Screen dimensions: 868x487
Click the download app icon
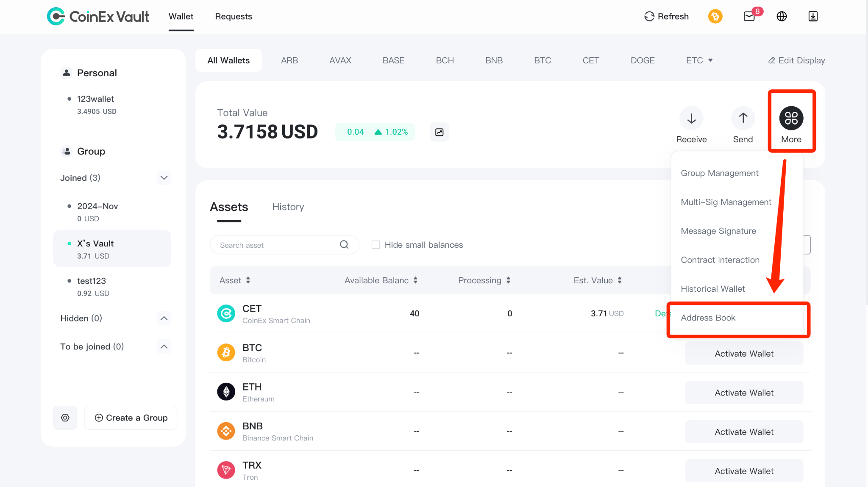[813, 17]
